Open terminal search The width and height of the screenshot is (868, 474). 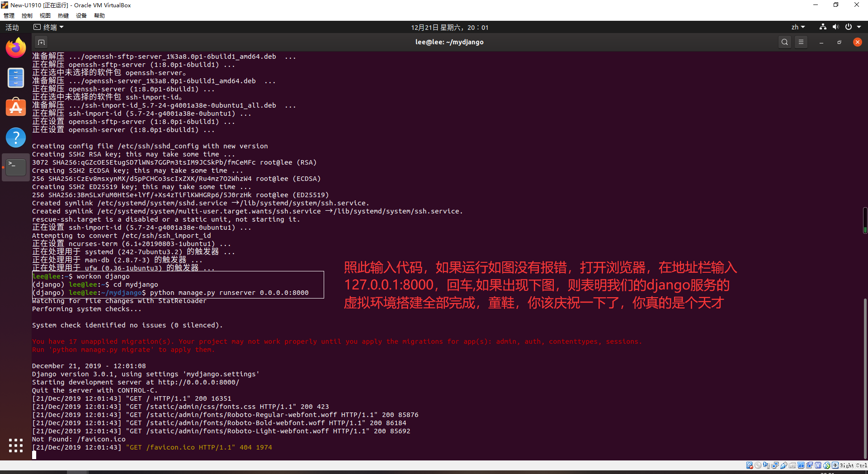(x=785, y=42)
